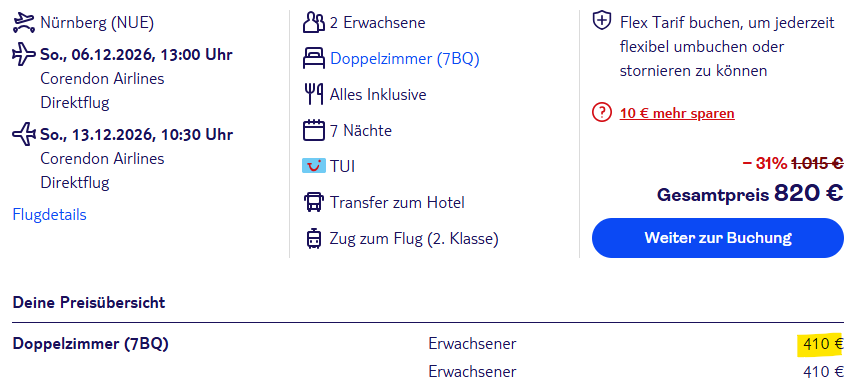Click the train icon for Zug zum Flug
This screenshot has height=387, width=855.
314,239
